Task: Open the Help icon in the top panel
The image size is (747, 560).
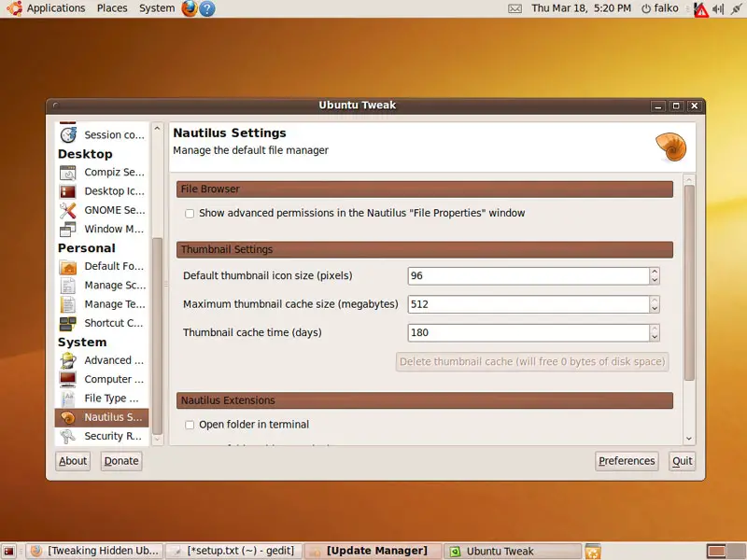Action: coord(206,8)
